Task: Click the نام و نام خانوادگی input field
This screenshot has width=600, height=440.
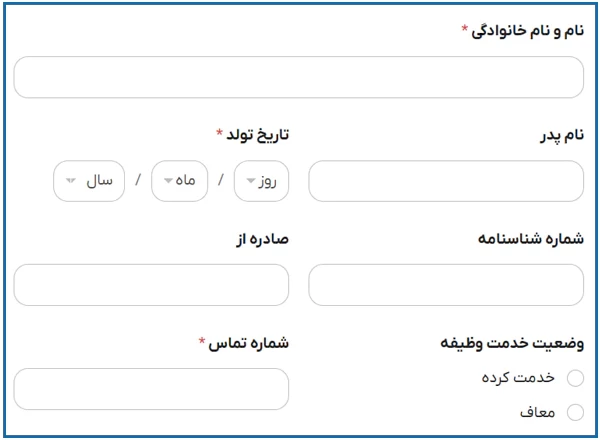Action: pos(298,77)
